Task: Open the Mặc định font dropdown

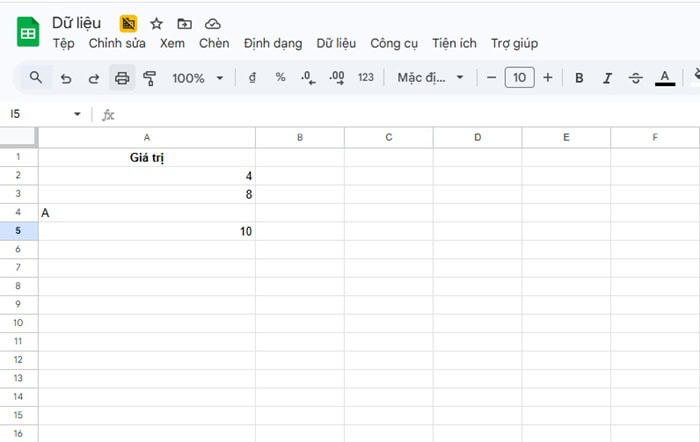Action: [430, 78]
